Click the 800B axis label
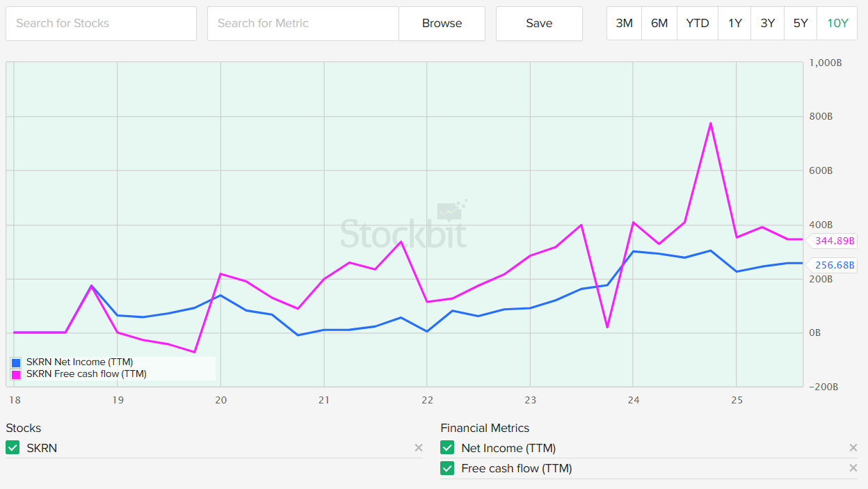Viewport: 868px width, 489px height. tap(821, 116)
